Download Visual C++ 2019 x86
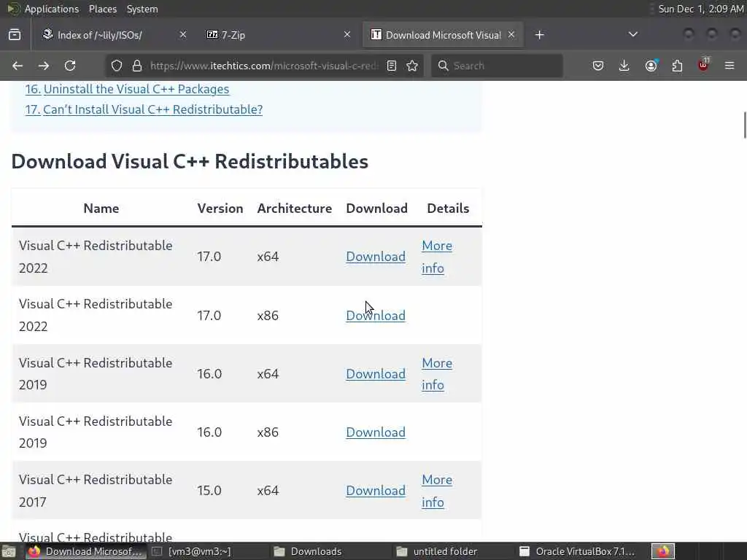Screen dimensions: 747x560 coord(376,432)
